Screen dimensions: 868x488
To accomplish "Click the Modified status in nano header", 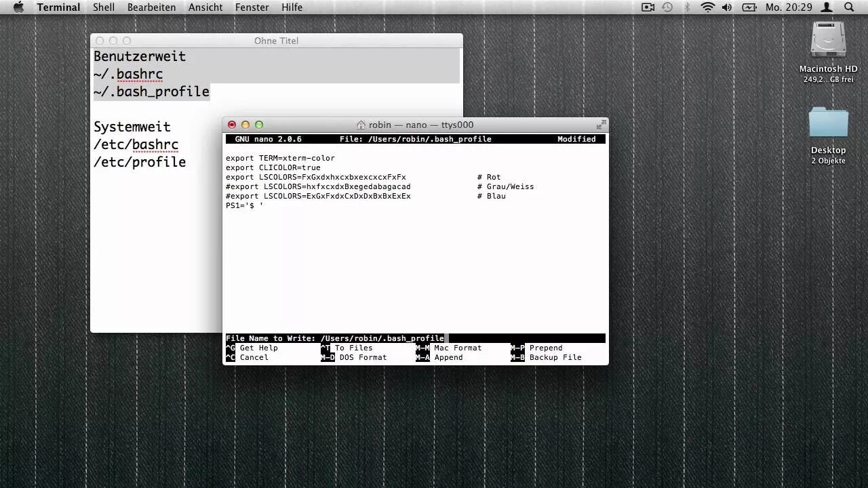I will pyautogui.click(x=576, y=139).
